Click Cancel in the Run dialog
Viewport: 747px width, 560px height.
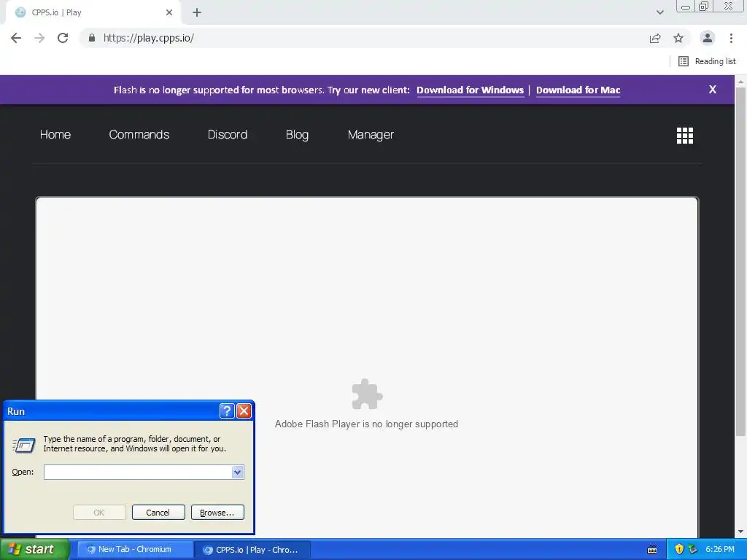158,513
